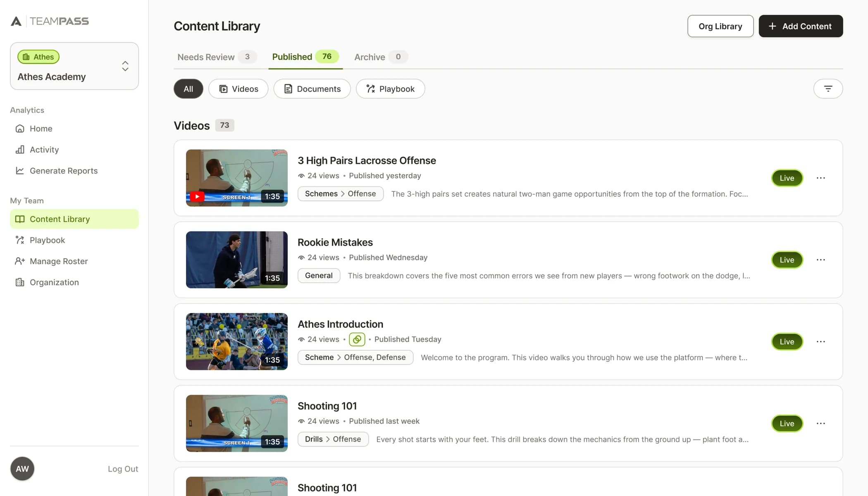Click the AW user avatar

[22, 469]
